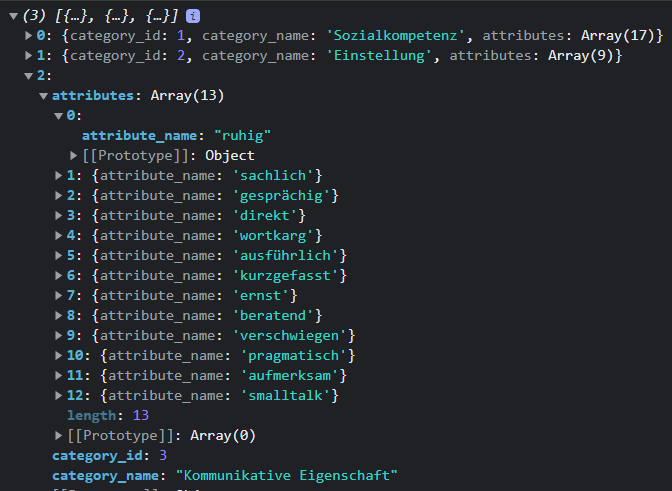Expand attribute 12 'smalltalk'
Screen dimensions: 672x491
(59, 395)
